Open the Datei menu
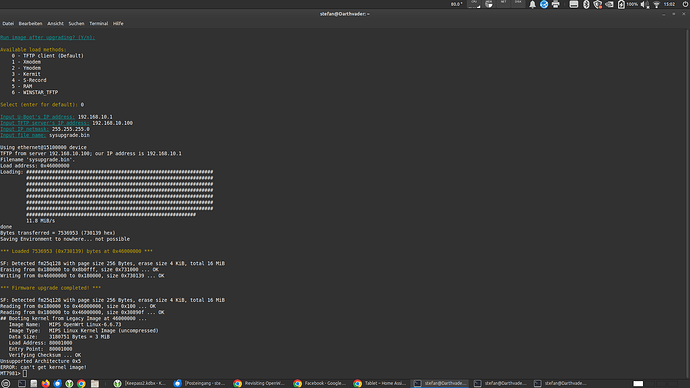 click(x=8, y=24)
